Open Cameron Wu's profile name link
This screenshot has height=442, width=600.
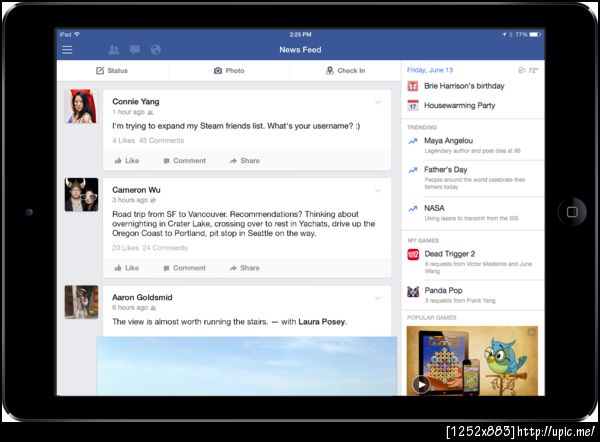pos(136,190)
